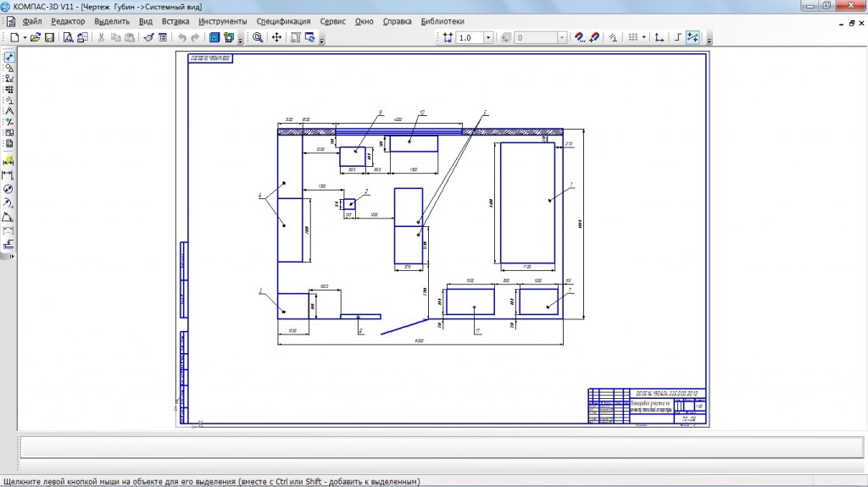Select the Auto dimension lightning tool
868x487 pixels.
click(8, 161)
